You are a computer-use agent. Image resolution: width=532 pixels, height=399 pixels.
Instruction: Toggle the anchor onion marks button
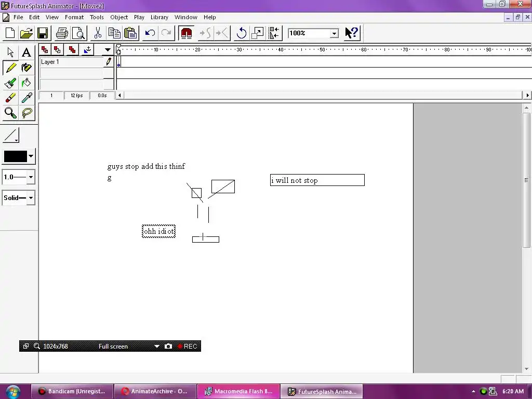[87, 50]
